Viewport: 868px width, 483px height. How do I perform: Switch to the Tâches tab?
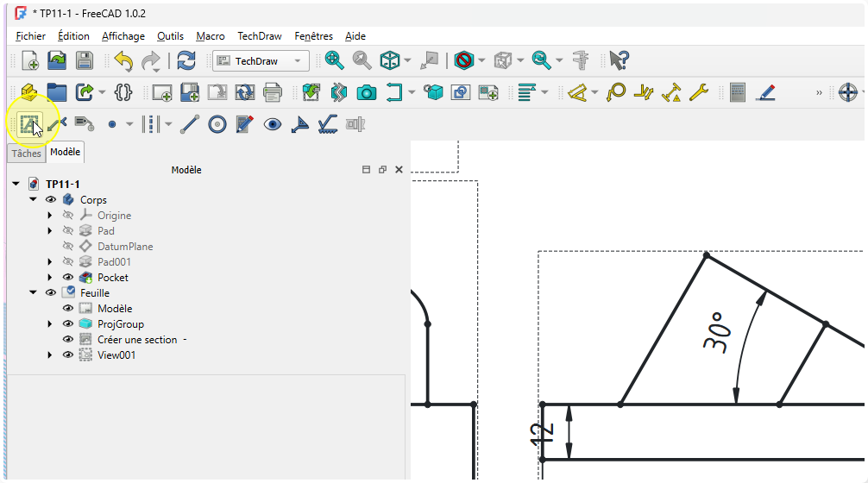point(26,154)
